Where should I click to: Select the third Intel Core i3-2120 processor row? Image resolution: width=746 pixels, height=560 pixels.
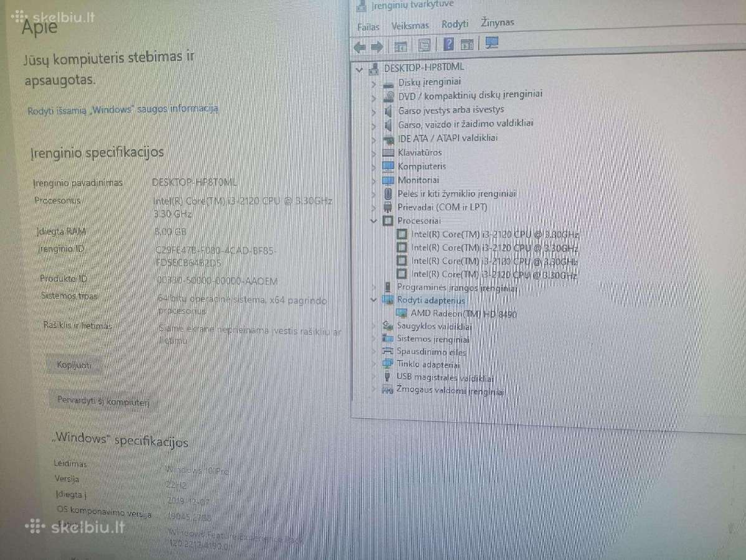click(494, 261)
